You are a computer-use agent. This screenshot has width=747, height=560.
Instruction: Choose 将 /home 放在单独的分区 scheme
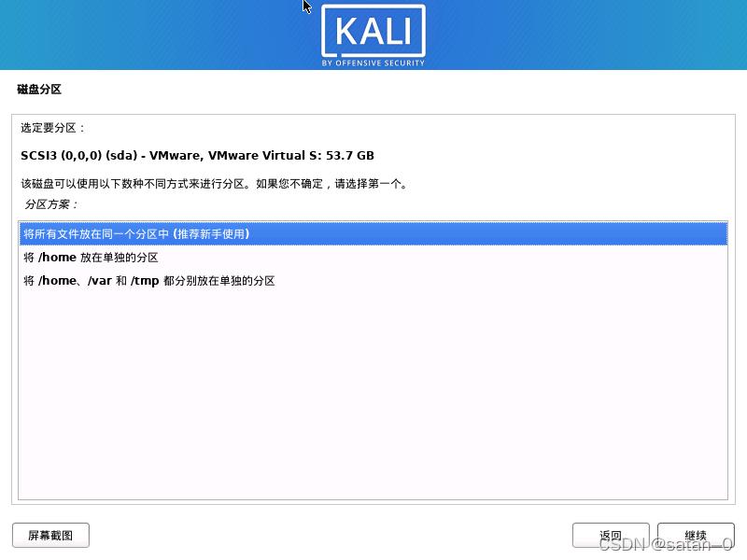pyautogui.click(x=373, y=258)
